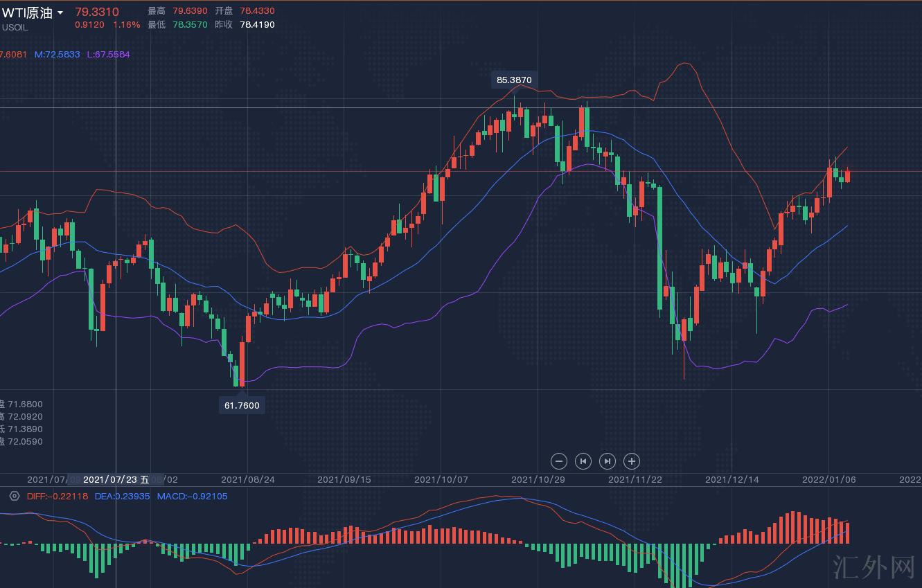Click the Bollinger lower band L:67.5584 label
The image size is (922, 588).
pyautogui.click(x=108, y=54)
